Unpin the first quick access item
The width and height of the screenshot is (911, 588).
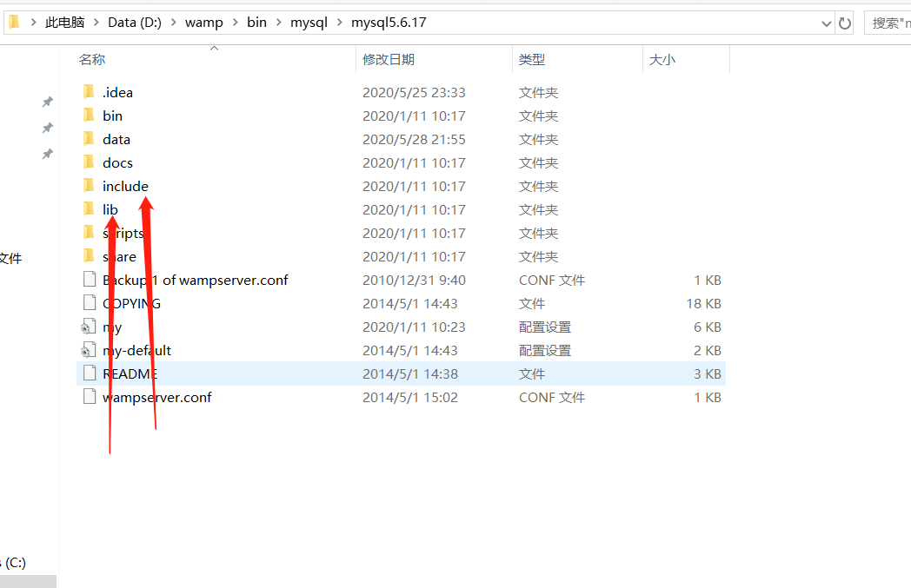tap(48, 102)
